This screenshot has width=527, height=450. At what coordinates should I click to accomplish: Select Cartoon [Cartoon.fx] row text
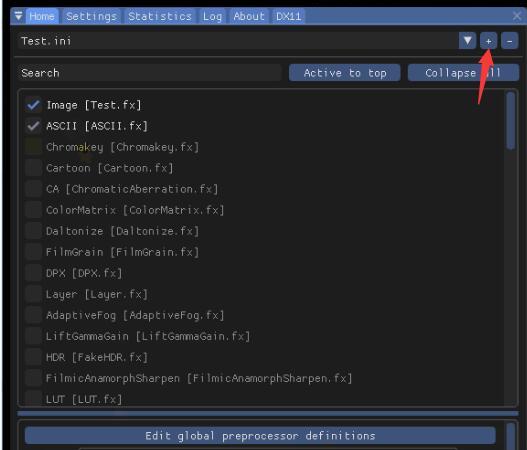pos(110,168)
